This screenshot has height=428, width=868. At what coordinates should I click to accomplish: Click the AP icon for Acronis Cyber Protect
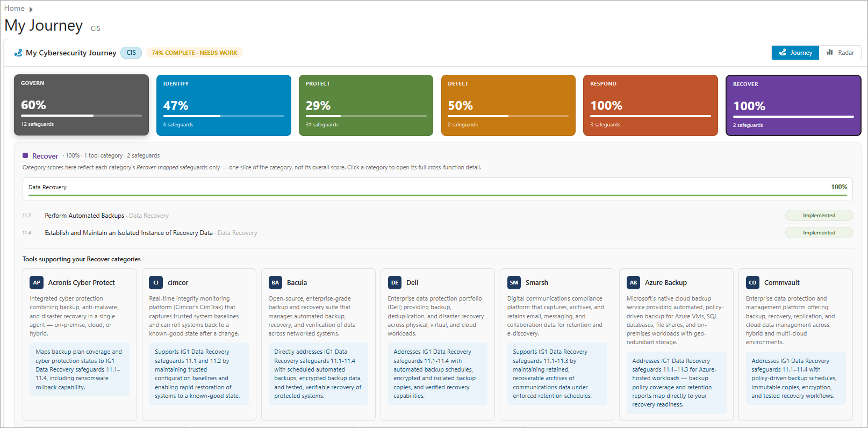37,282
